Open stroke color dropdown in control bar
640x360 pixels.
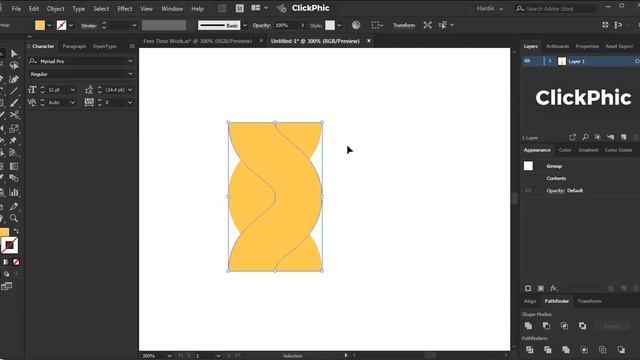71,25
